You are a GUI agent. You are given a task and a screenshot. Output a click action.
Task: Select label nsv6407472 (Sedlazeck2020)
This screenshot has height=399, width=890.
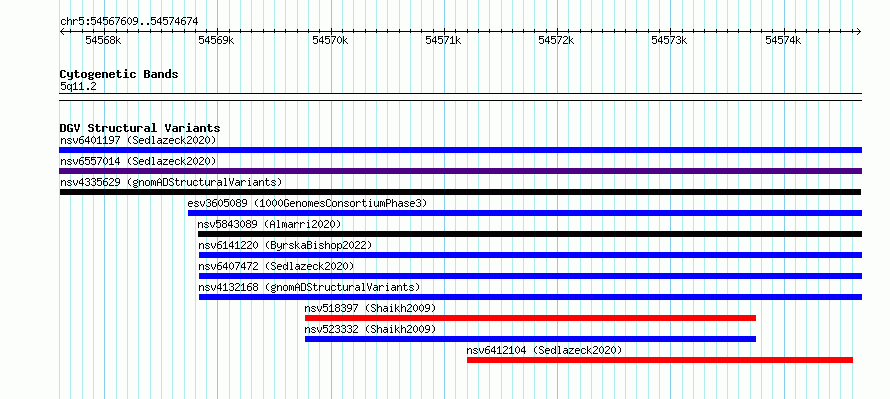click(x=276, y=266)
